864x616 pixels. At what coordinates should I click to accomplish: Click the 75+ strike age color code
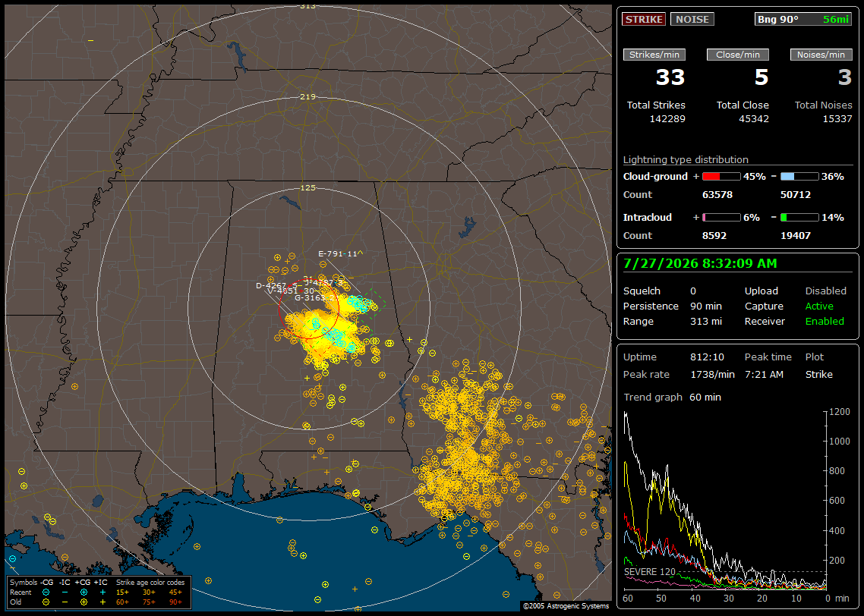tap(149, 602)
